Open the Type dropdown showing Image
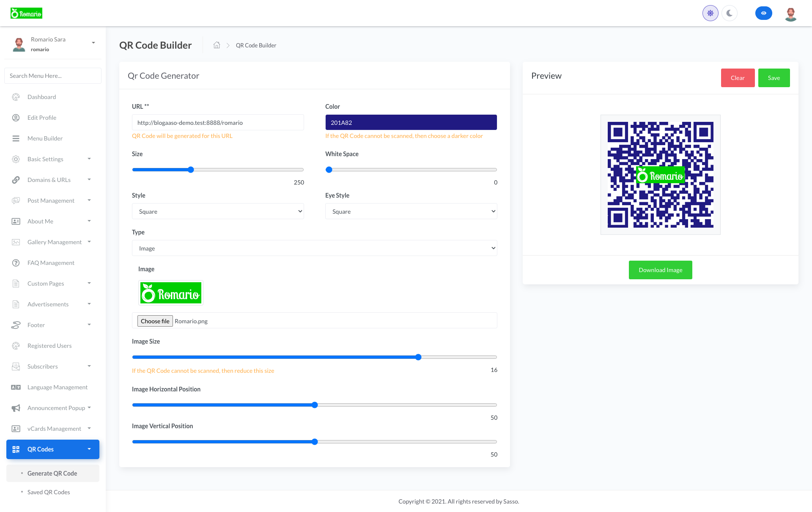The height and width of the screenshot is (512, 812). coord(314,248)
